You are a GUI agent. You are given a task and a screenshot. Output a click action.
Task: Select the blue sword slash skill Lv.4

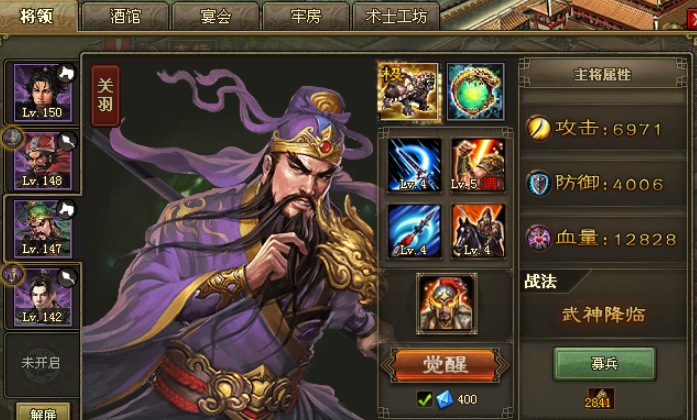click(x=414, y=165)
